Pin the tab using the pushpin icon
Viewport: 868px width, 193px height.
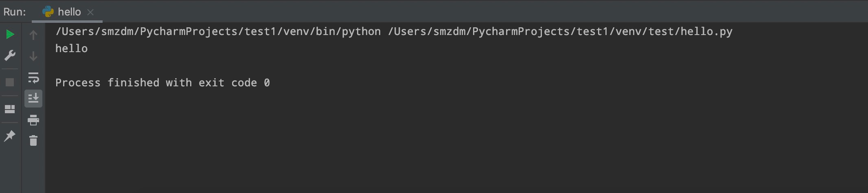(x=10, y=136)
